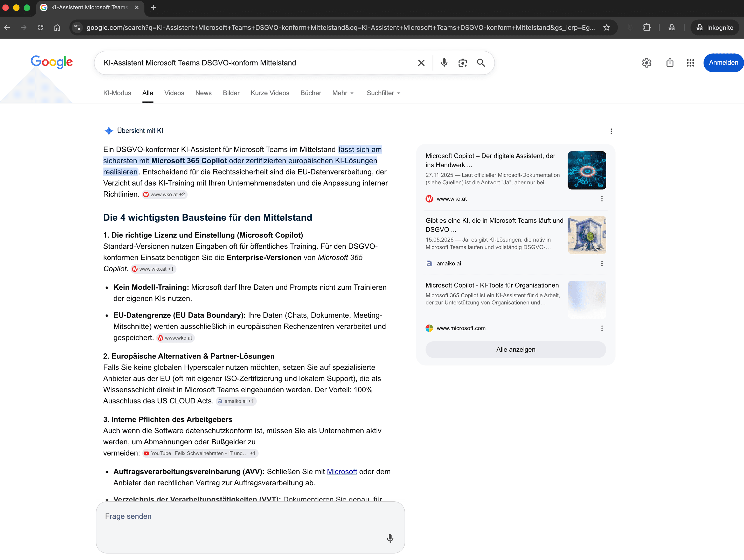Open the YouTube Felix Schweinebraten source chip
Image resolution: width=744 pixels, height=560 pixels.
click(x=200, y=453)
